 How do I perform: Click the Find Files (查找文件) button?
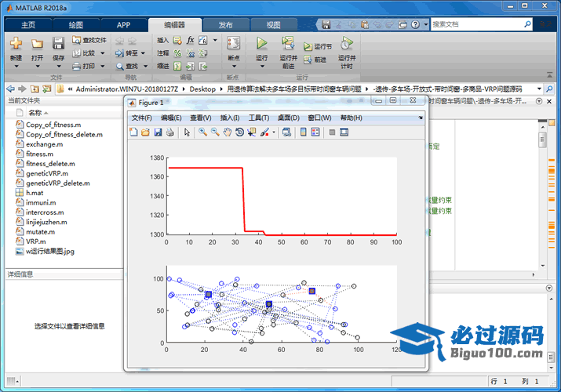coord(89,40)
